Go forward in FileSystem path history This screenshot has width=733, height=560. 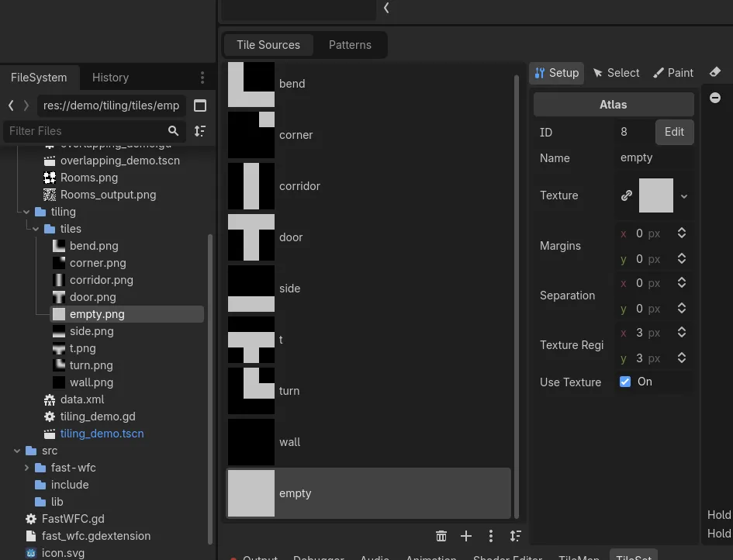pos(26,105)
